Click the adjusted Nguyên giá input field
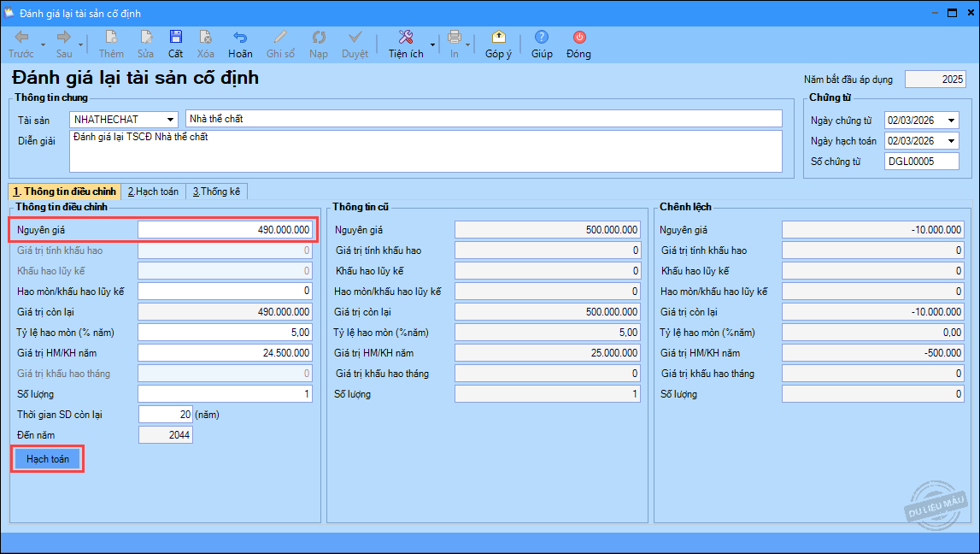The image size is (980, 554). [x=226, y=230]
